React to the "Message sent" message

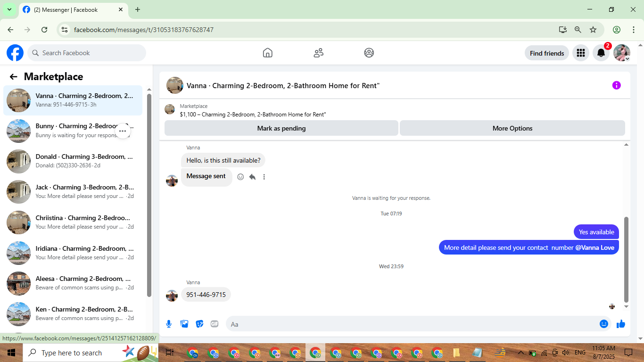240,177
